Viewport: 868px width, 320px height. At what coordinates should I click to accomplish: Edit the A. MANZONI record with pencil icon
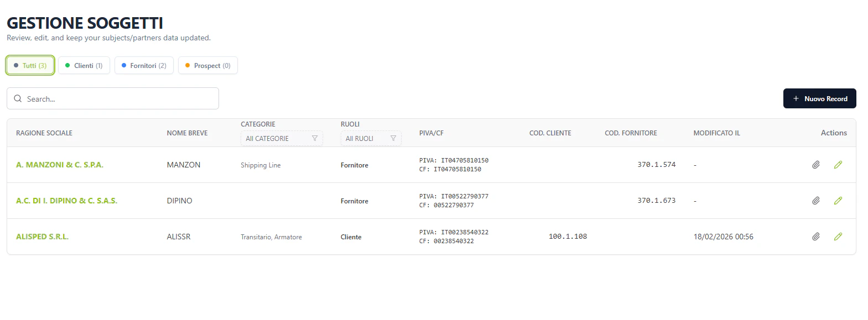pyautogui.click(x=838, y=164)
